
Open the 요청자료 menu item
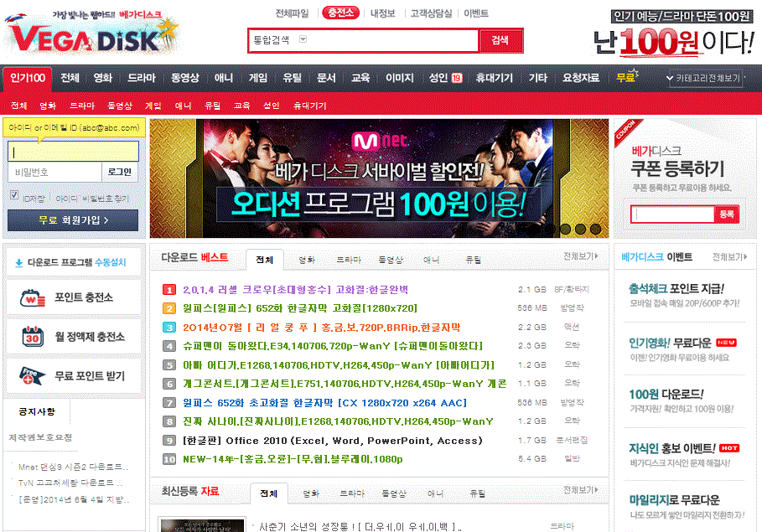coord(581,78)
